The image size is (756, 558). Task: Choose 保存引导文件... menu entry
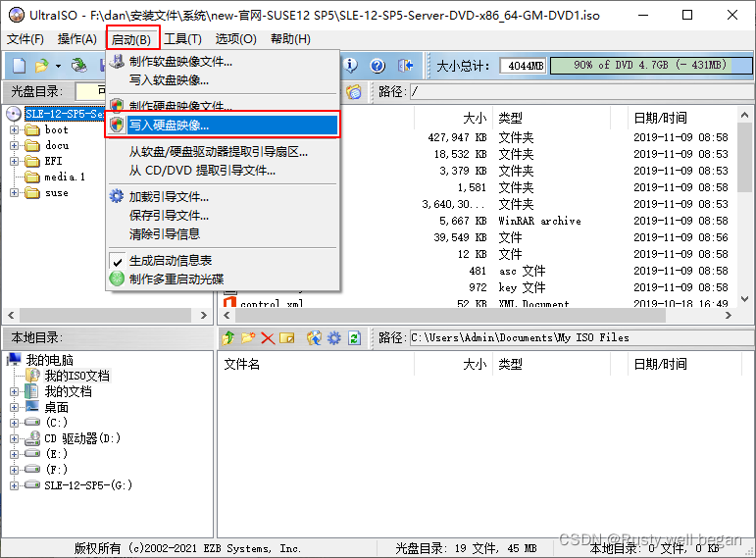point(223,216)
